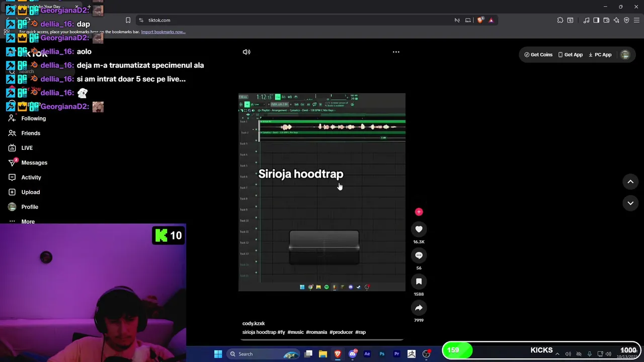Open the profile avatar menu at top right
This screenshot has height=362, width=644.
pyautogui.click(x=625, y=55)
